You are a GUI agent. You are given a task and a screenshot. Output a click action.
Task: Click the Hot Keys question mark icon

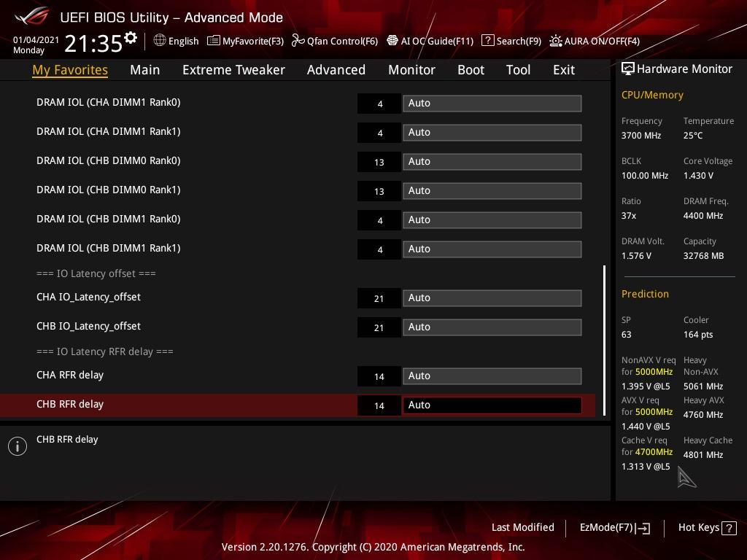729,528
